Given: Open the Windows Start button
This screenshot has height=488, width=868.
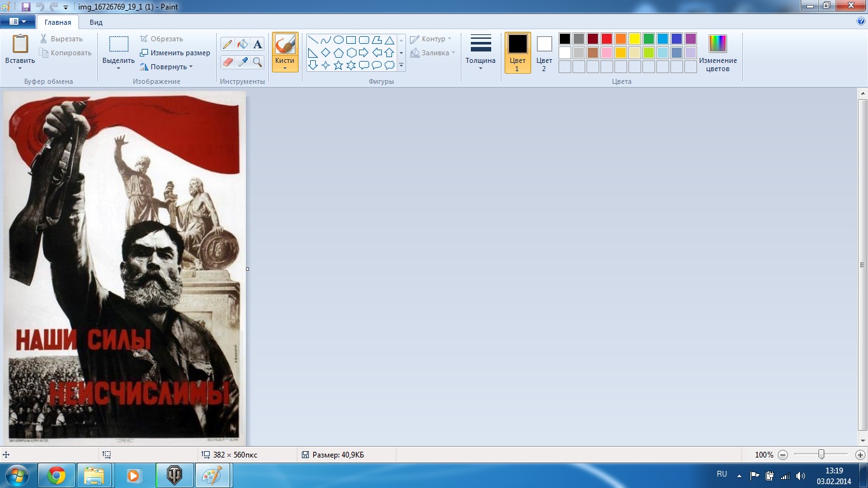Looking at the screenshot, I should [x=16, y=475].
